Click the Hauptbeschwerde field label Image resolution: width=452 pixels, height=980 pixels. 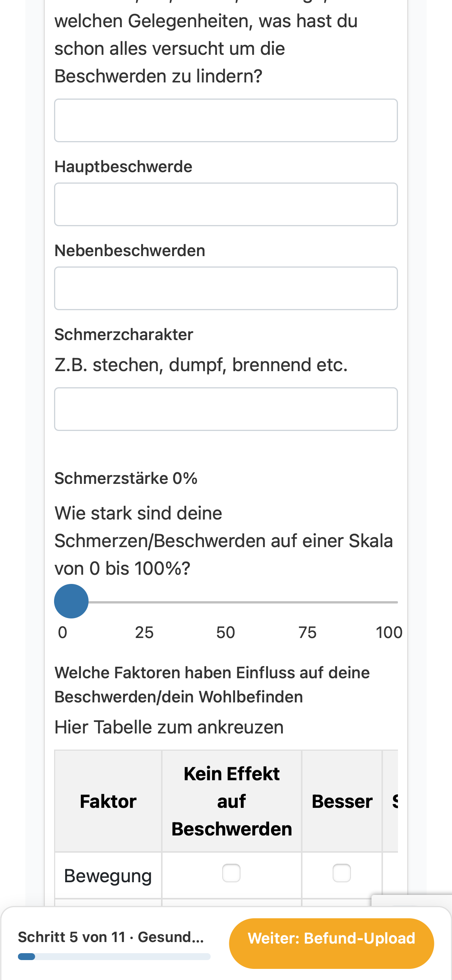tap(123, 167)
